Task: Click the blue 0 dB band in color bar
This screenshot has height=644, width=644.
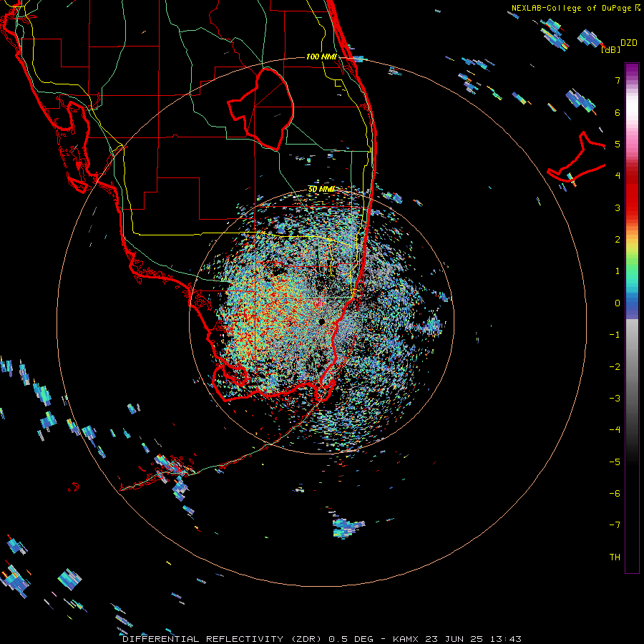Action: 632,303
